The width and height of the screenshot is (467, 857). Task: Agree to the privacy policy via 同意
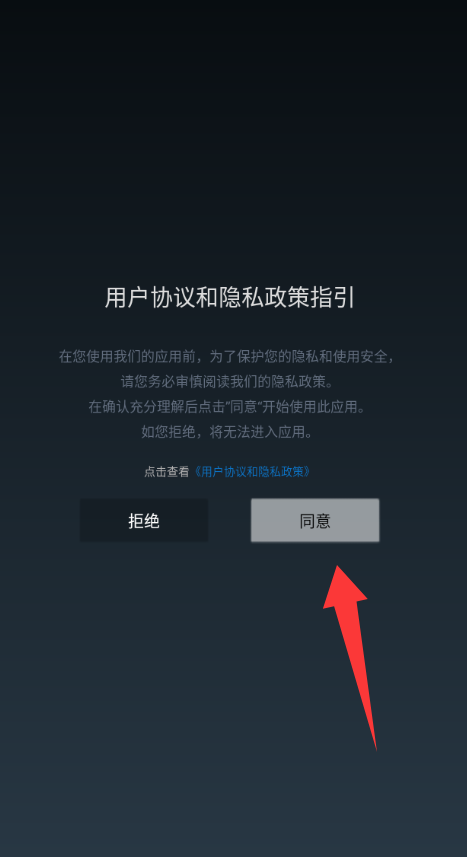click(314, 520)
